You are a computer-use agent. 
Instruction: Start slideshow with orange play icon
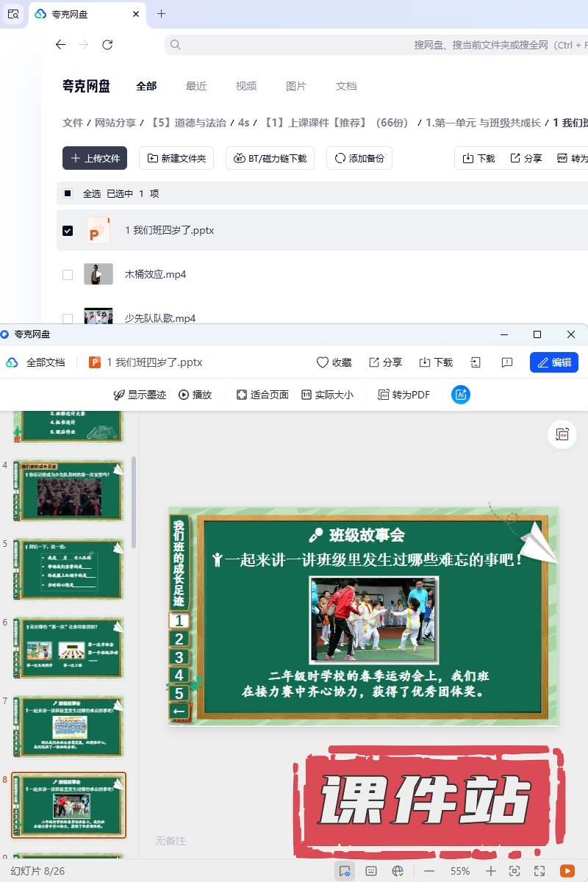pos(567,871)
